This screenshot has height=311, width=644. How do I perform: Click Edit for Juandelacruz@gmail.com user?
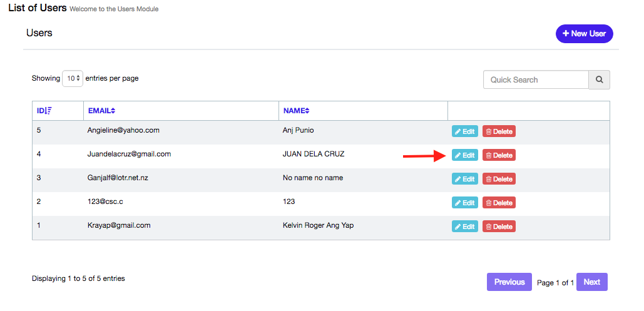point(464,155)
